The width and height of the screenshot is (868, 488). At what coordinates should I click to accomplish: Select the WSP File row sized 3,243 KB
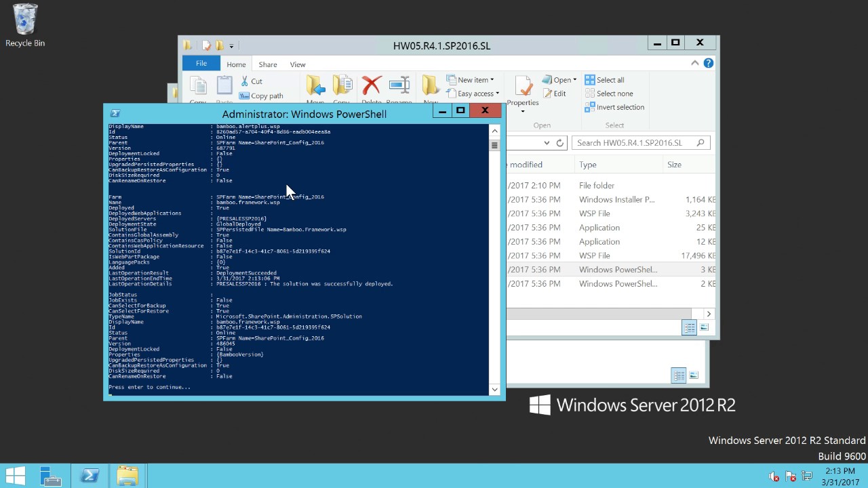pos(611,213)
